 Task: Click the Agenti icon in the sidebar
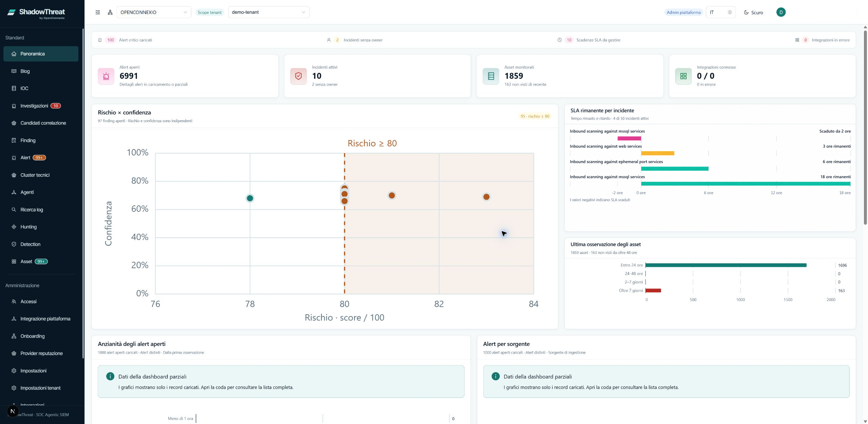tap(14, 192)
